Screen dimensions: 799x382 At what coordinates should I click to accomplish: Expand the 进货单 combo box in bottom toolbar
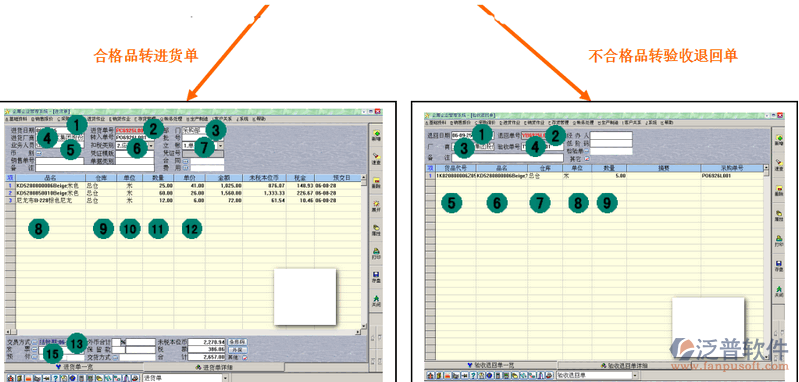[x=225, y=378]
